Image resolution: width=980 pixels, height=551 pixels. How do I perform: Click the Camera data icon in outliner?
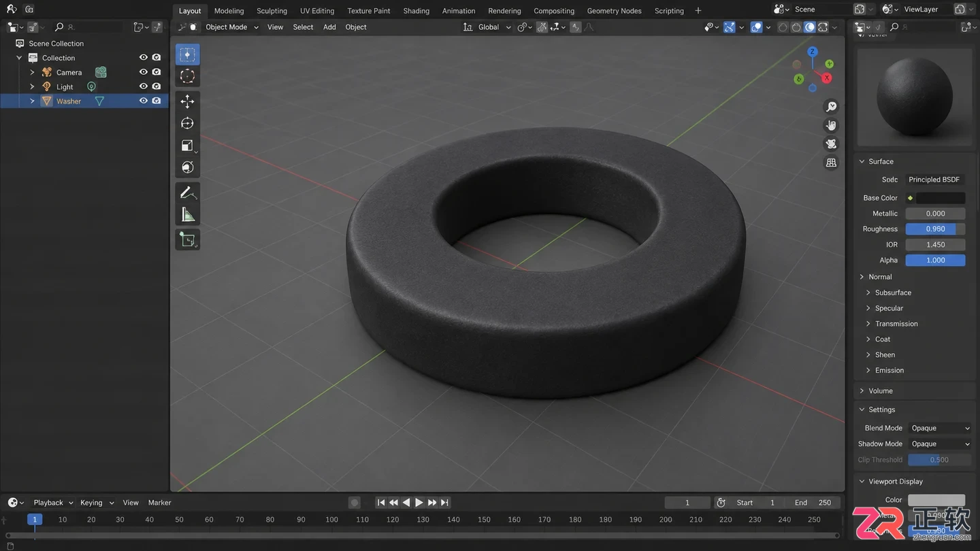click(101, 72)
